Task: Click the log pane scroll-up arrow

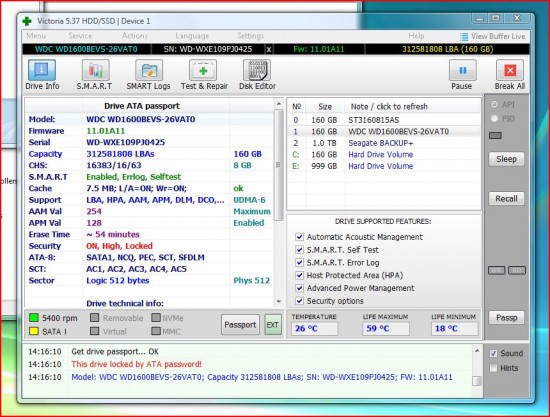Action: tap(477, 350)
